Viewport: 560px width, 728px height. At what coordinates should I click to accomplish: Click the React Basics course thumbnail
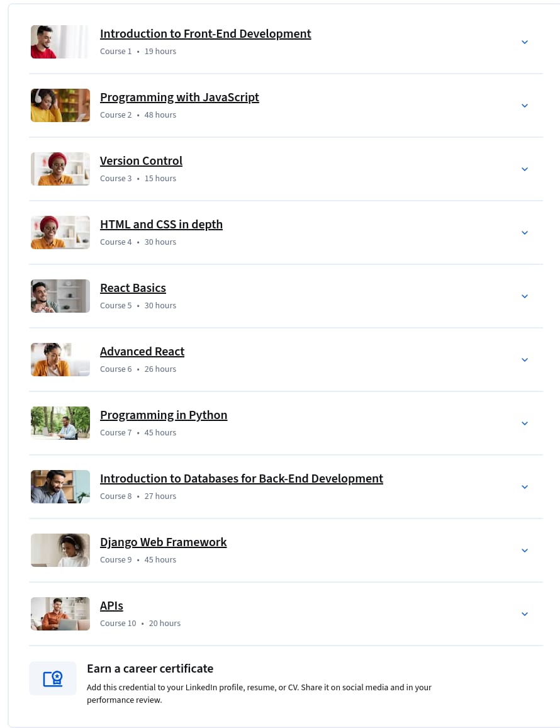(x=60, y=296)
